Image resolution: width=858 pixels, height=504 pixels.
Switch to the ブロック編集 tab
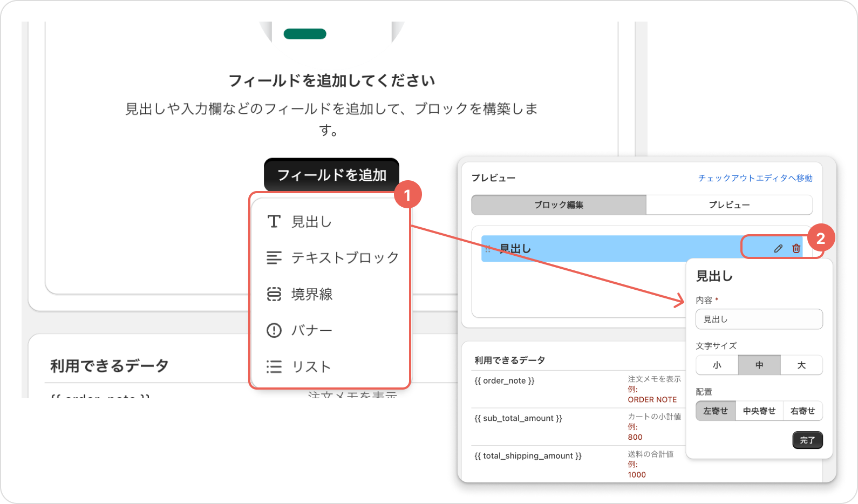pyautogui.click(x=559, y=205)
